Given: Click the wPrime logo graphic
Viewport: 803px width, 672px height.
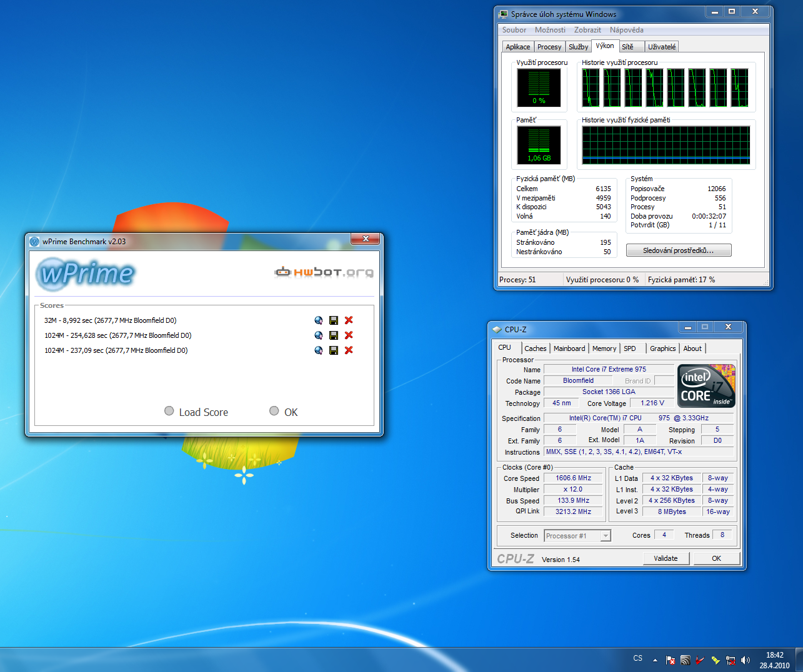Looking at the screenshot, I should (x=86, y=274).
